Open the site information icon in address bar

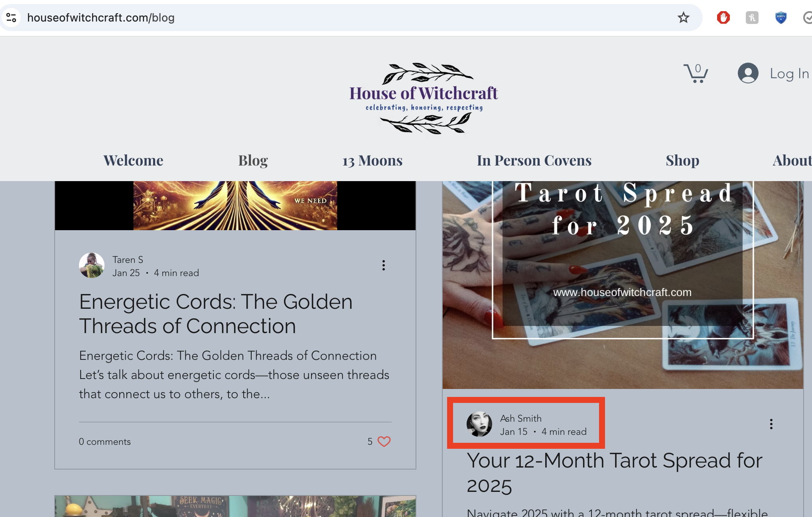pyautogui.click(x=11, y=18)
